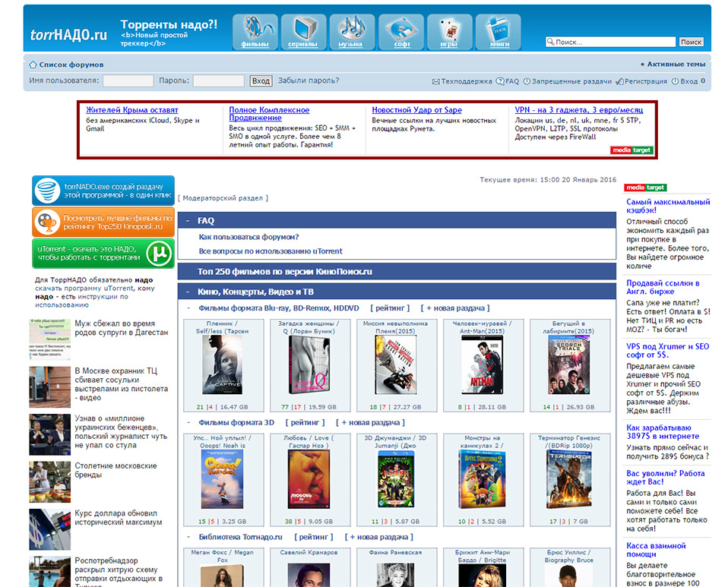This screenshot has width=728, height=587.
Task: Click the Запрещенные раздачи icon
Action: [x=527, y=81]
